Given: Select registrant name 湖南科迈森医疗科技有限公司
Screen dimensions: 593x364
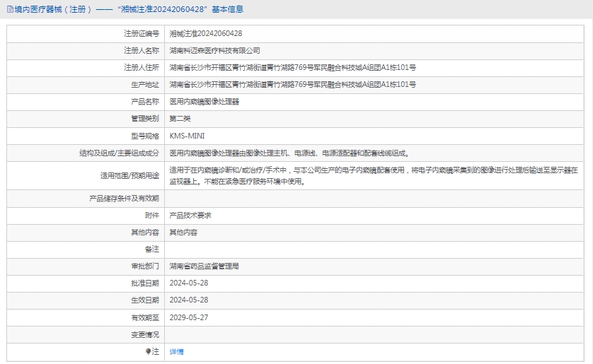Looking at the screenshot, I should point(214,51).
